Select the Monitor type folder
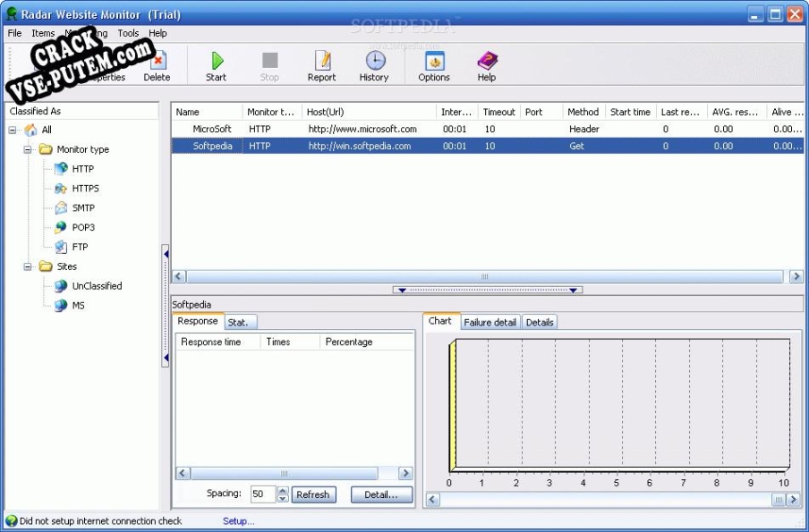Screen dimensions: 809x532 (x=74, y=149)
